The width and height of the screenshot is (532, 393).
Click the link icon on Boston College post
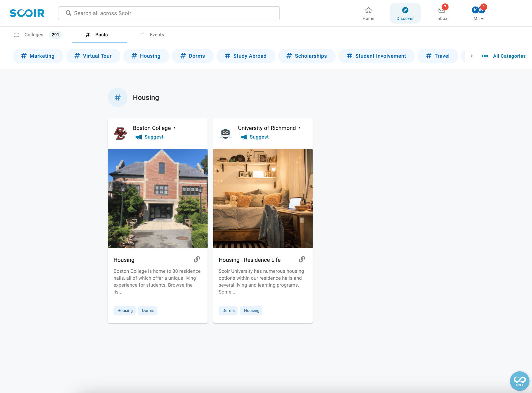click(x=197, y=260)
